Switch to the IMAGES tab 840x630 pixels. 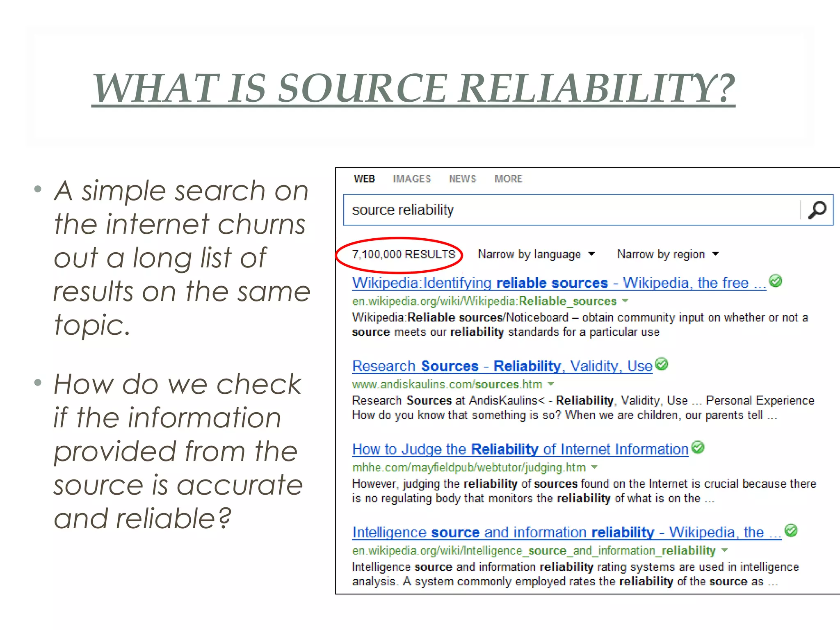pyautogui.click(x=412, y=179)
